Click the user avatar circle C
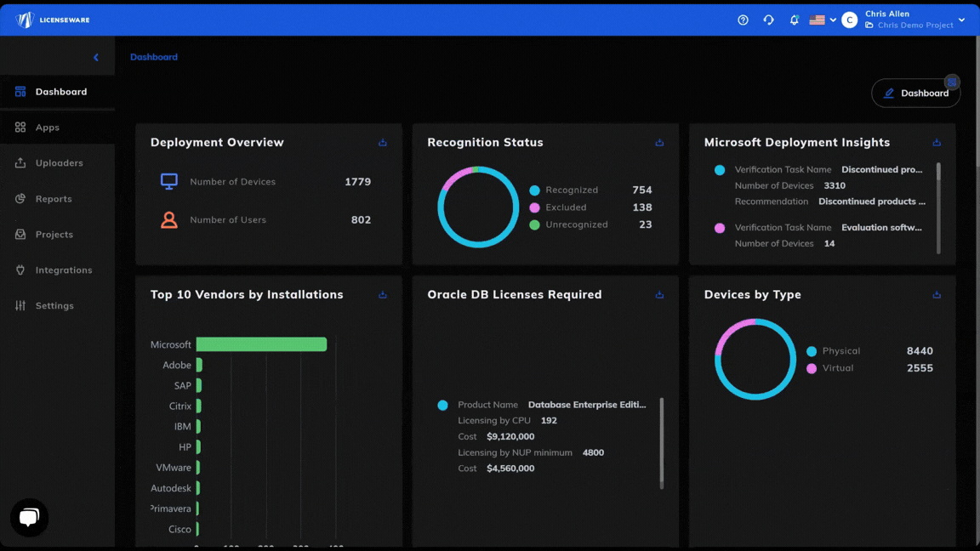 tap(849, 20)
